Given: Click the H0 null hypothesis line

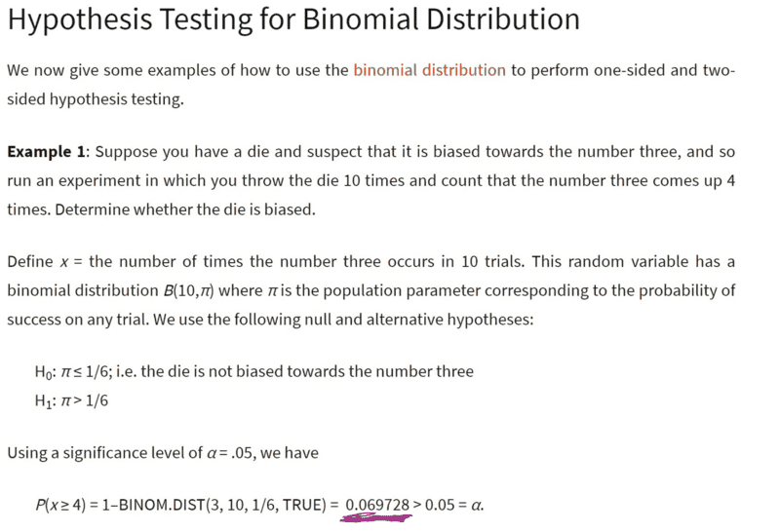Looking at the screenshot, I should click(254, 371).
